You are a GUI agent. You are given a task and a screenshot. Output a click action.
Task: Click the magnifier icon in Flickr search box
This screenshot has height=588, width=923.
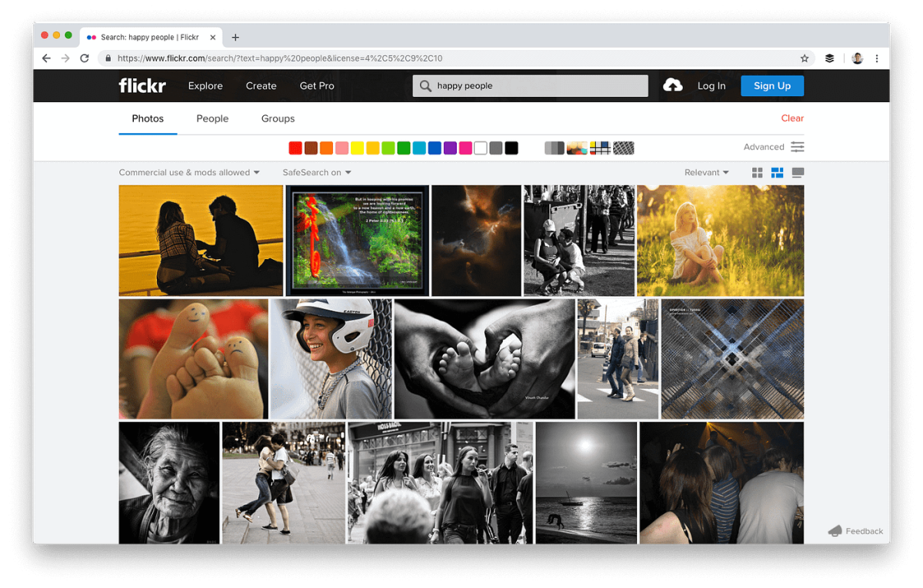[425, 86]
